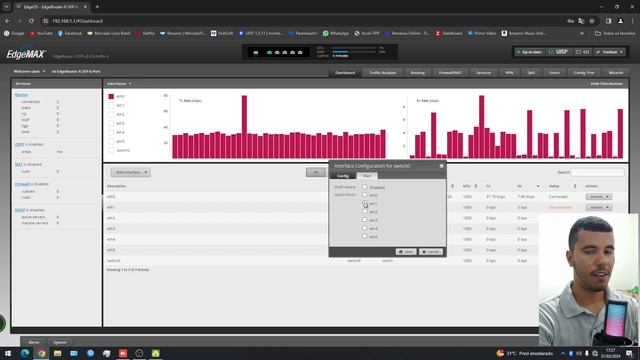Go back in browser
The image size is (640, 360).
pos(8,21)
